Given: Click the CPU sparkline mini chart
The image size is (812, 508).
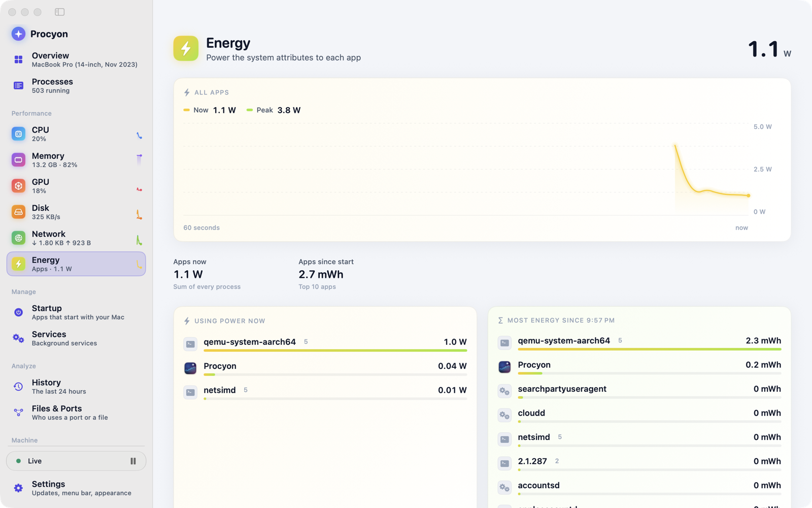Looking at the screenshot, I should pos(139,135).
